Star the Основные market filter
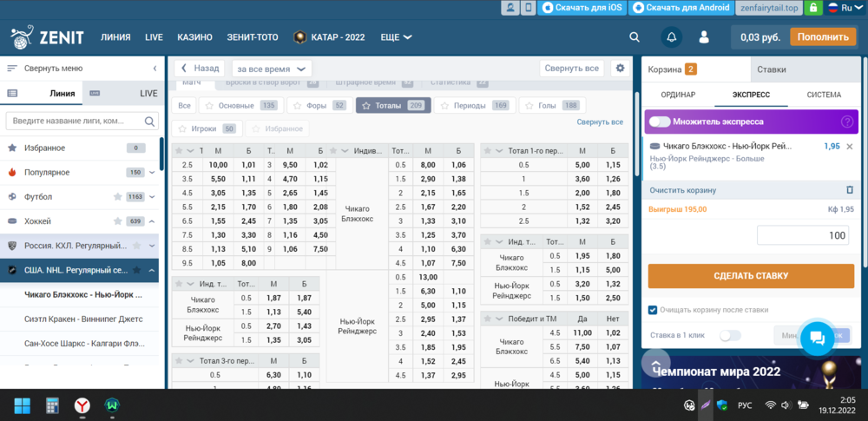This screenshot has height=421, width=868. click(x=209, y=105)
